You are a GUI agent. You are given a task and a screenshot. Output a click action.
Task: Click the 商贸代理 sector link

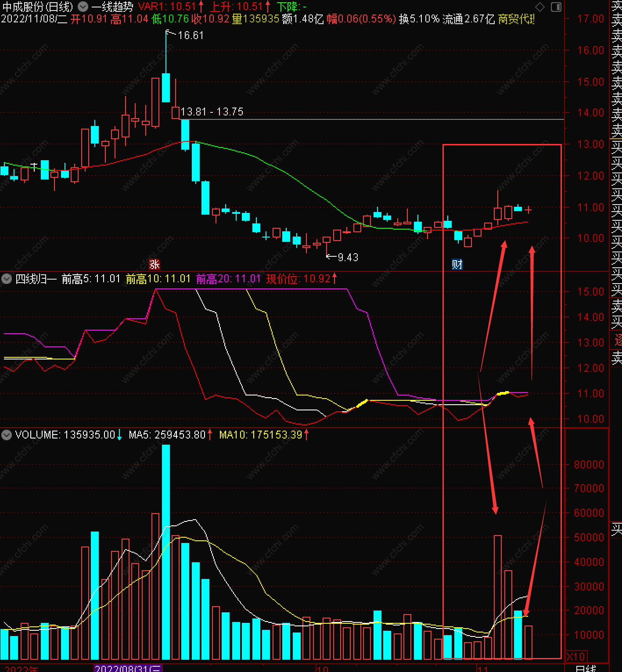click(x=516, y=19)
